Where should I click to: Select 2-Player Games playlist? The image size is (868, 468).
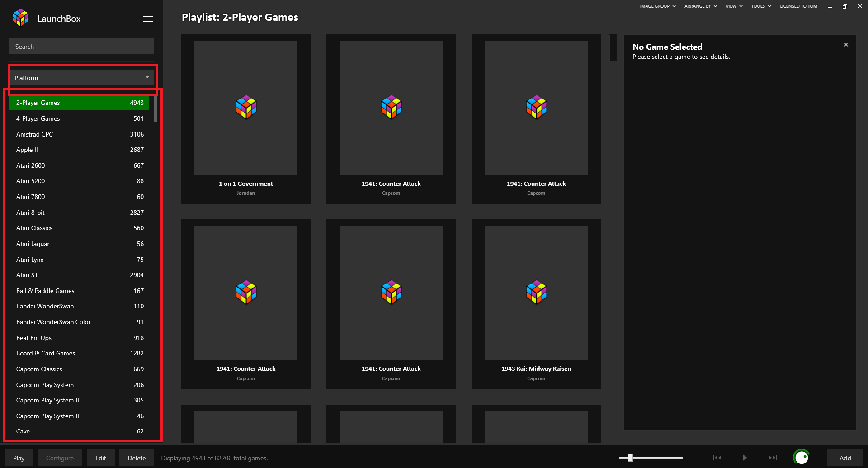click(79, 103)
